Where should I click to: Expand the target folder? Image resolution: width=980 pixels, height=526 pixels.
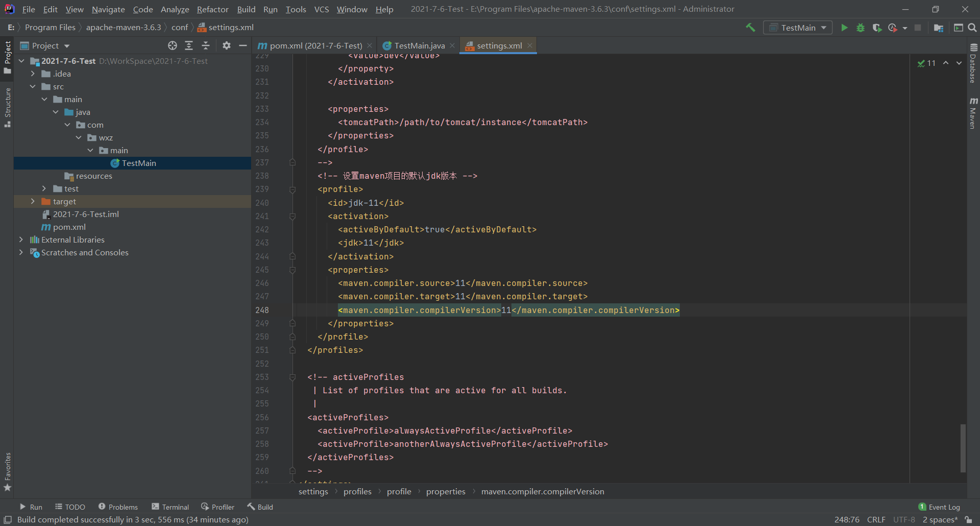tap(33, 201)
